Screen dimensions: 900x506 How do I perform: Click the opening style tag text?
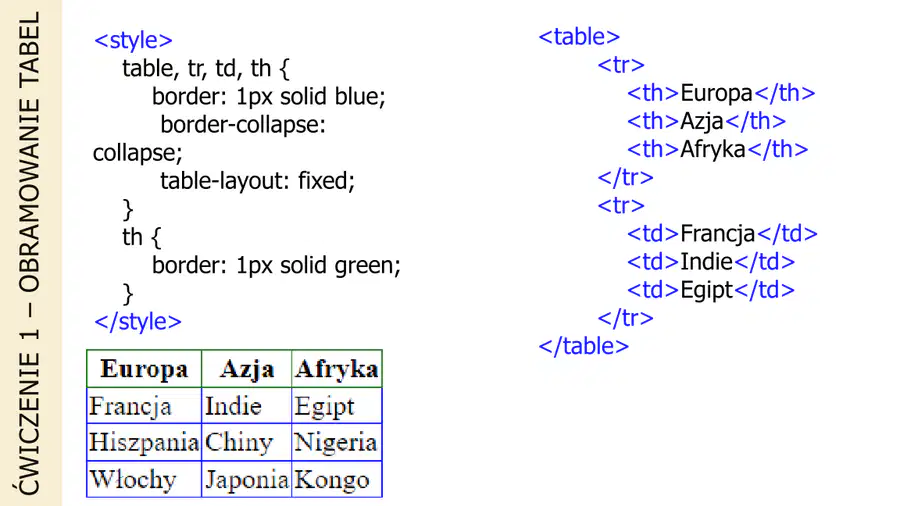(x=133, y=40)
